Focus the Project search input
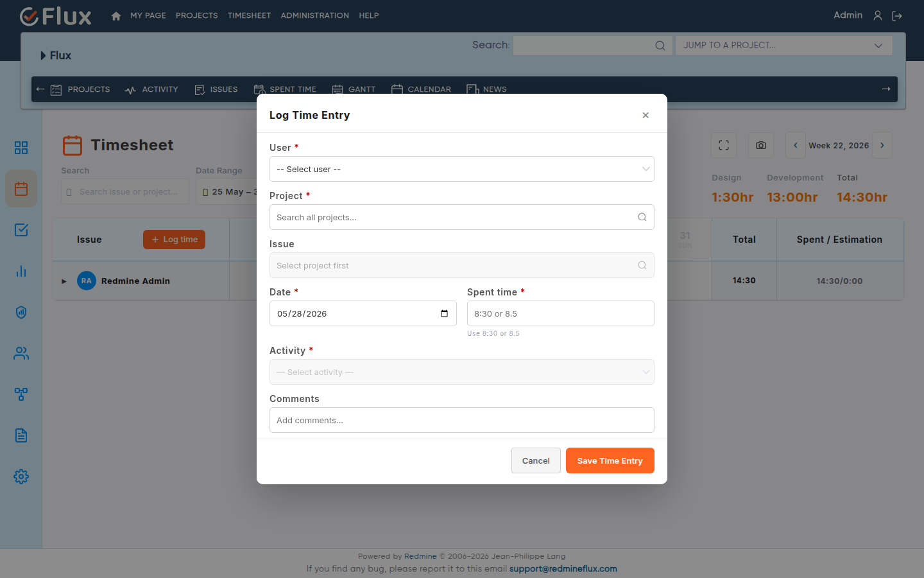Viewport: 924px width, 578px height. coord(462,217)
